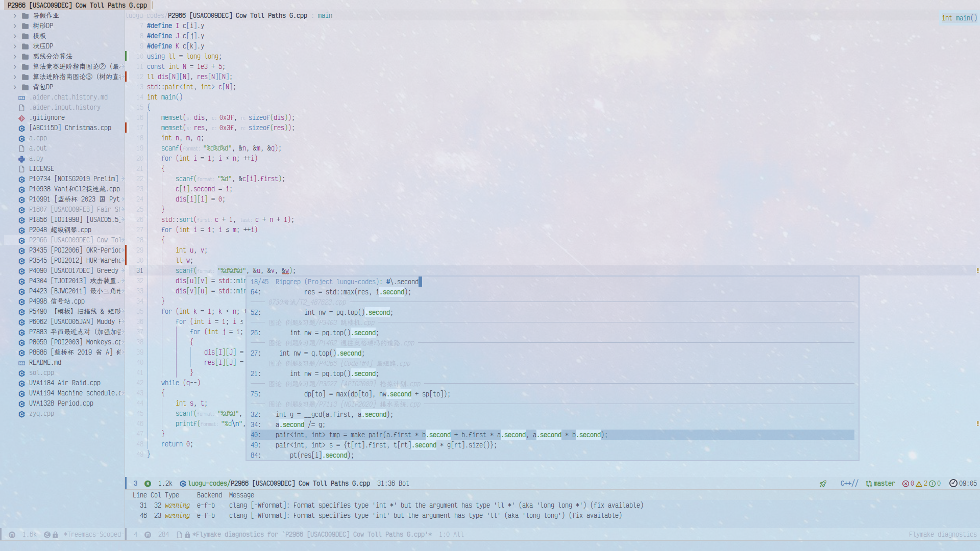Open README.md in the file tree
This screenshot has width=980, height=551.
click(x=45, y=363)
